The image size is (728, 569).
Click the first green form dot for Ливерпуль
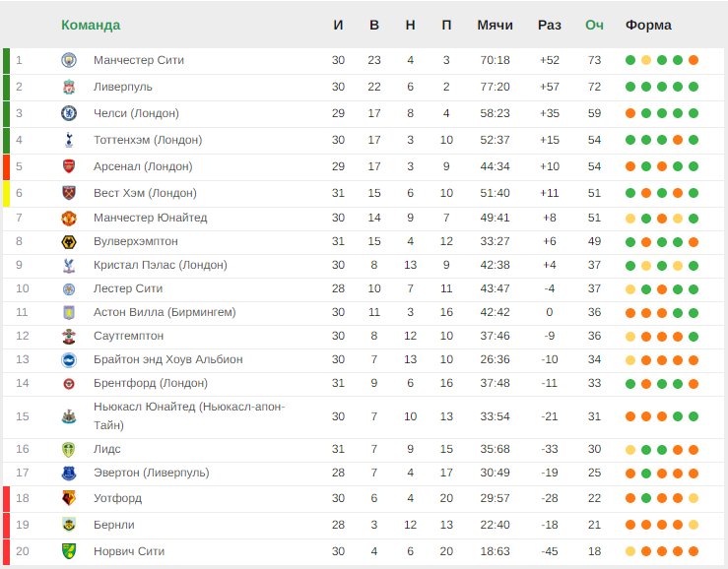pos(630,87)
